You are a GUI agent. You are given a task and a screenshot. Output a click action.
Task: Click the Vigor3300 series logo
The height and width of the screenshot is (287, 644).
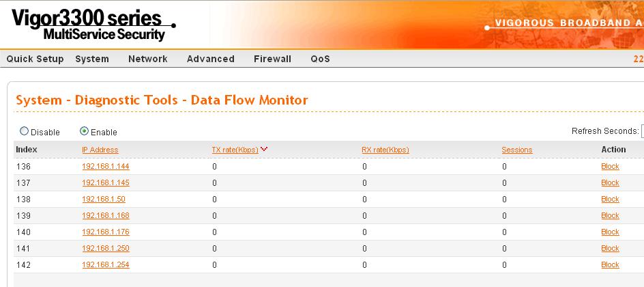[x=93, y=25]
